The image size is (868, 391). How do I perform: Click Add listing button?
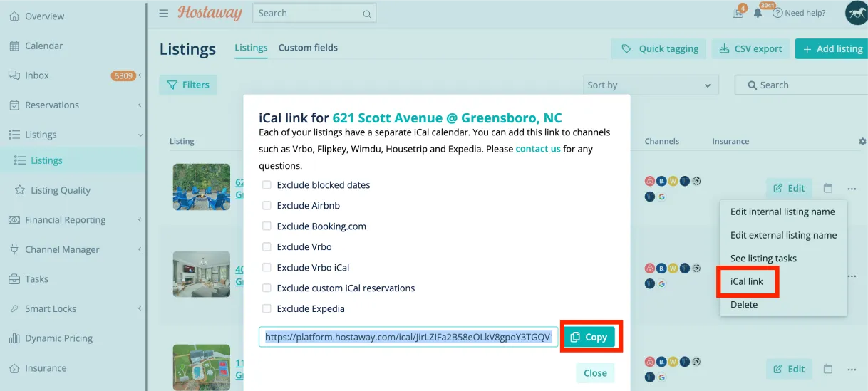(832, 48)
